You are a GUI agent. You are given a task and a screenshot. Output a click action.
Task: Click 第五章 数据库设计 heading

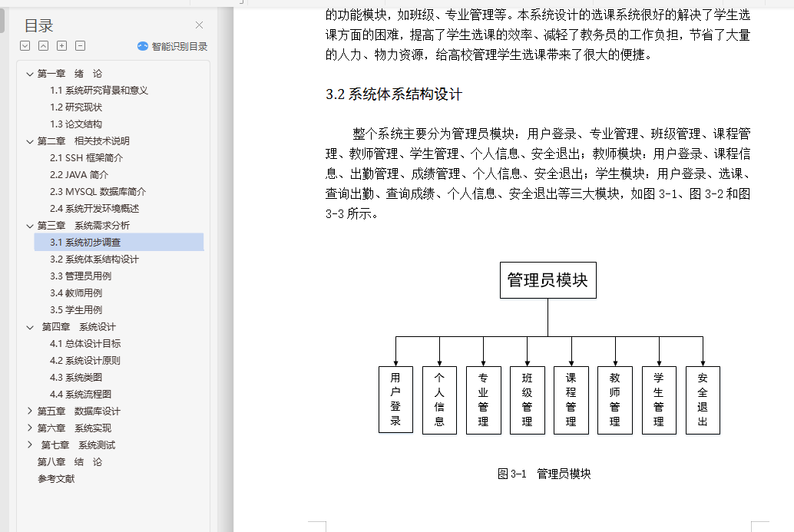(x=79, y=411)
